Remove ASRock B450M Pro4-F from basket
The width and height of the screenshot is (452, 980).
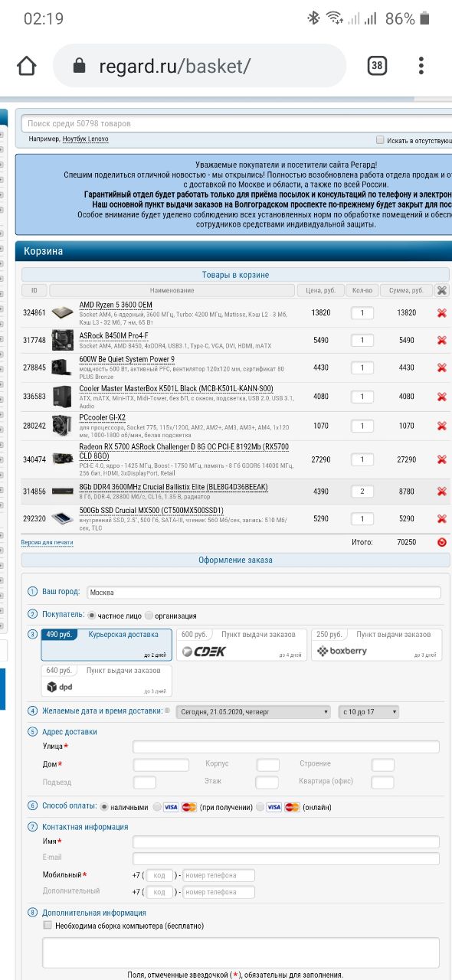tap(441, 340)
